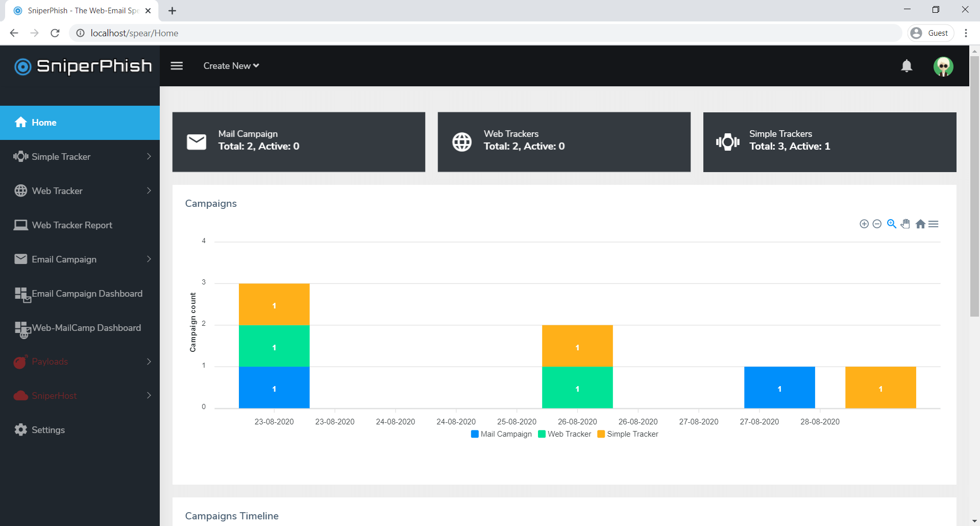Click the Email Campaign envelope icon in sidebar
This screenshot has height=526, width=980.
point(21,259)
